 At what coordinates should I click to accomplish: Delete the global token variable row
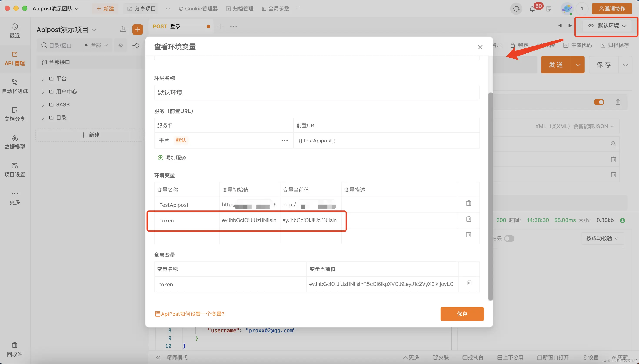click(x=469, y=283)
